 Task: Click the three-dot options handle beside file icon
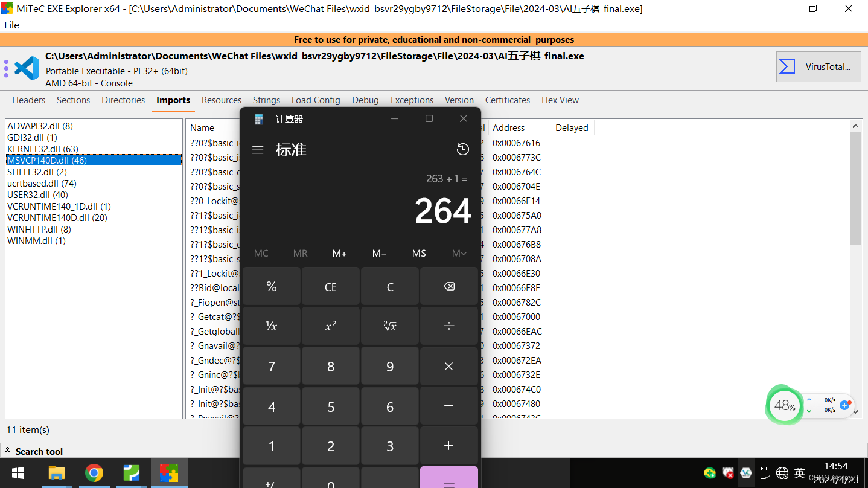pyautogui.click(x=6, y=68)
